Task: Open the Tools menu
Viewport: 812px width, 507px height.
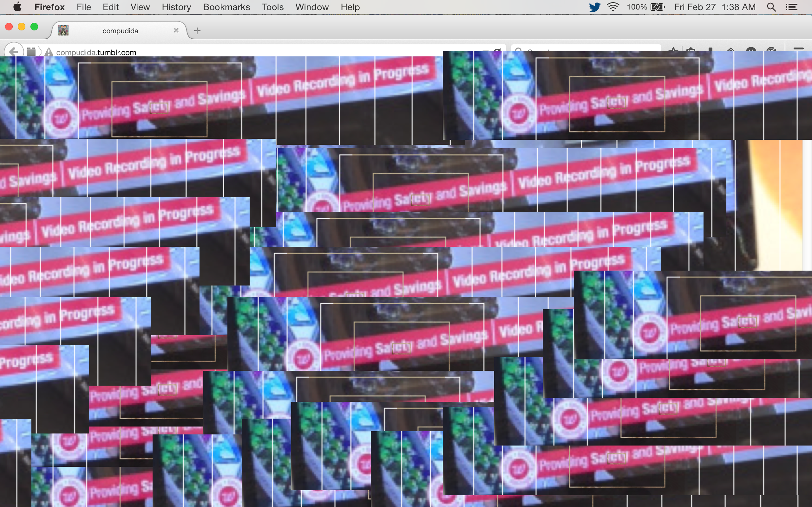Action: click(272, 7)
